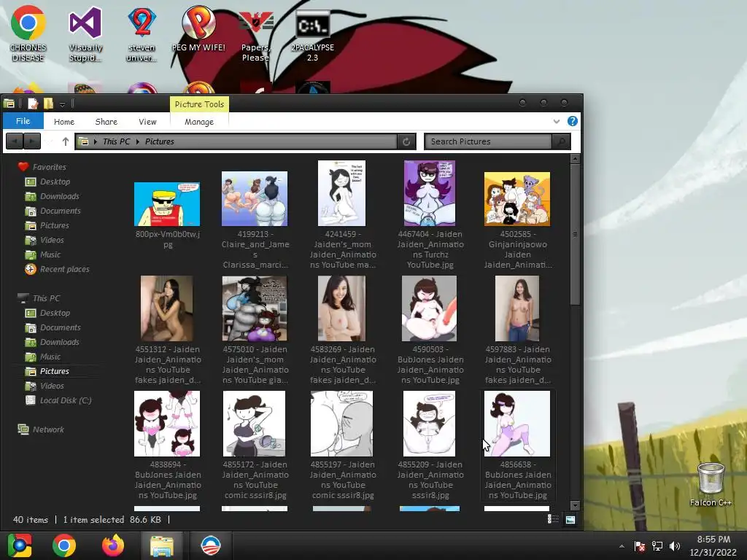Image resolution: width=747 pixels, height=560 pixels.
Task: Open Downloads under Favorites
Action: (x=59, y=196)
